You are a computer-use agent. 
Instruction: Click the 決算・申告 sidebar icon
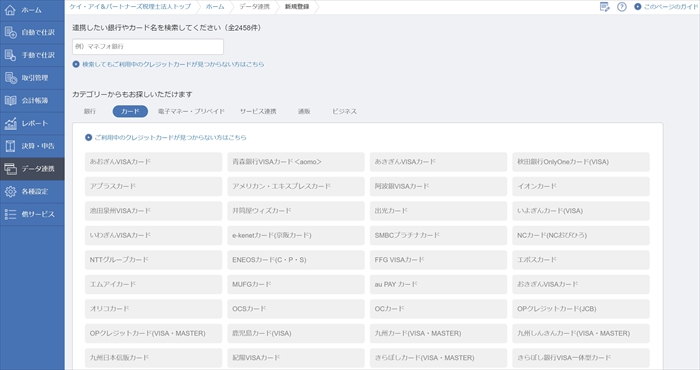(x=10, y=146)
